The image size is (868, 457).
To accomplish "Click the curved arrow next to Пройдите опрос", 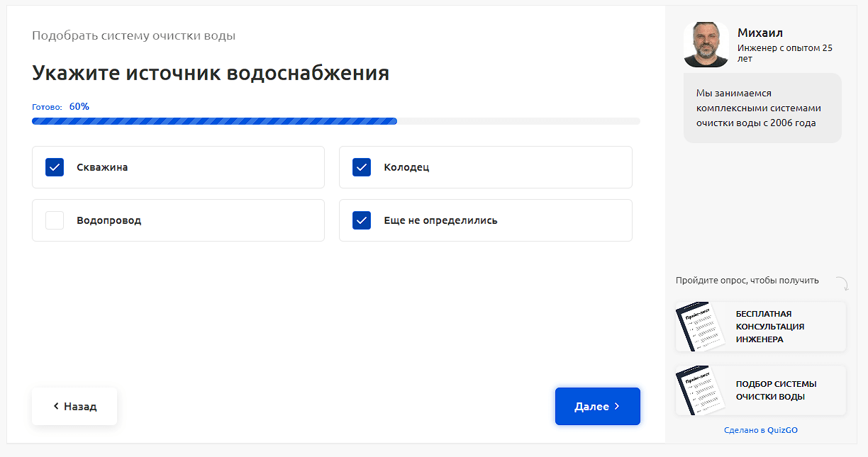I will [x=842, y=283].
